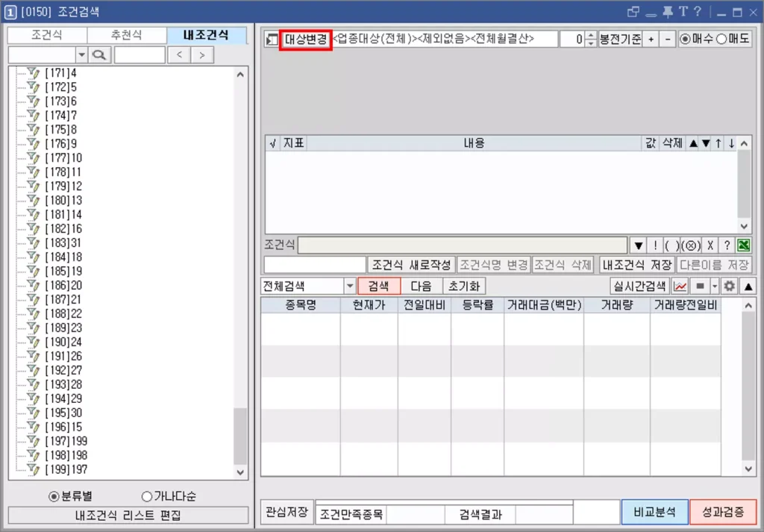764x532 pixels.
Task: Click the 봉전기준 button
Action: click(620, 40)
